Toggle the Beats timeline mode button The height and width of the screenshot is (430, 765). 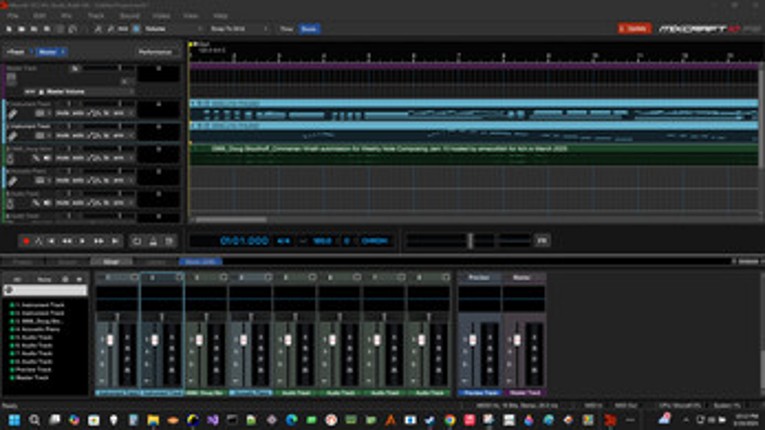tap(309, 29)
